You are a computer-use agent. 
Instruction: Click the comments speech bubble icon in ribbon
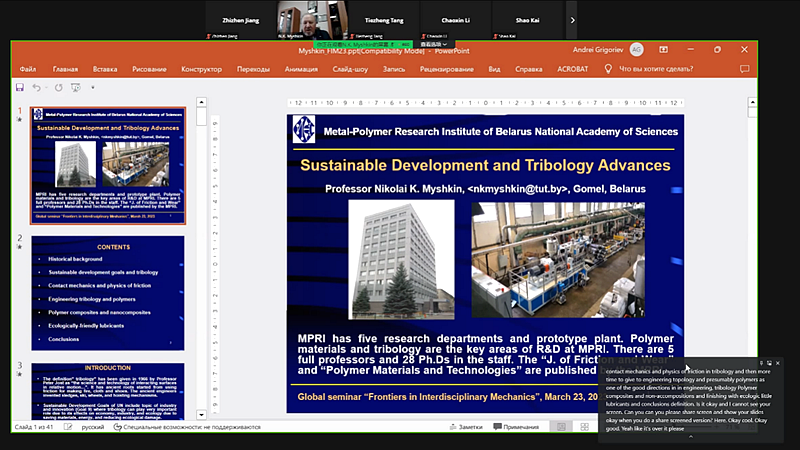click(x=744, y=69)
